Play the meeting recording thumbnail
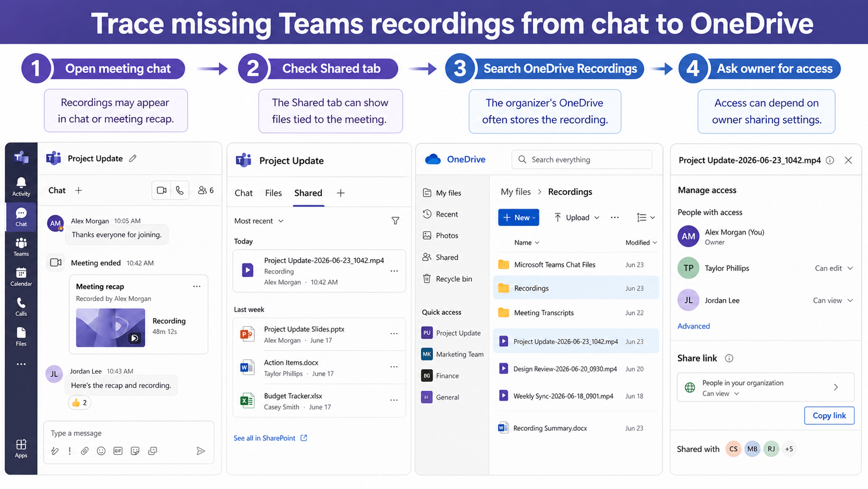This screenshot has width=868, height=489. (111, 327)
